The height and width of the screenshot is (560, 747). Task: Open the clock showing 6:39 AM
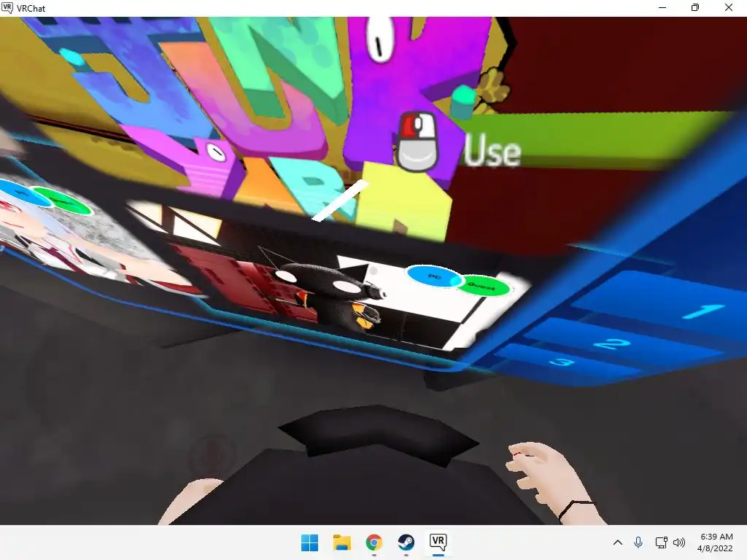pyautogui.click(x=715, y=542)
